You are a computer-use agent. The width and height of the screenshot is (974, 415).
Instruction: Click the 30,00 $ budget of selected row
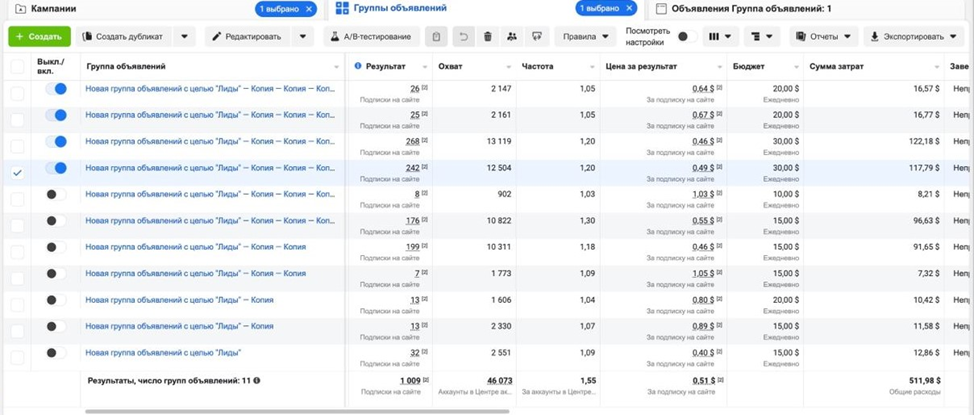pos(786,168)
